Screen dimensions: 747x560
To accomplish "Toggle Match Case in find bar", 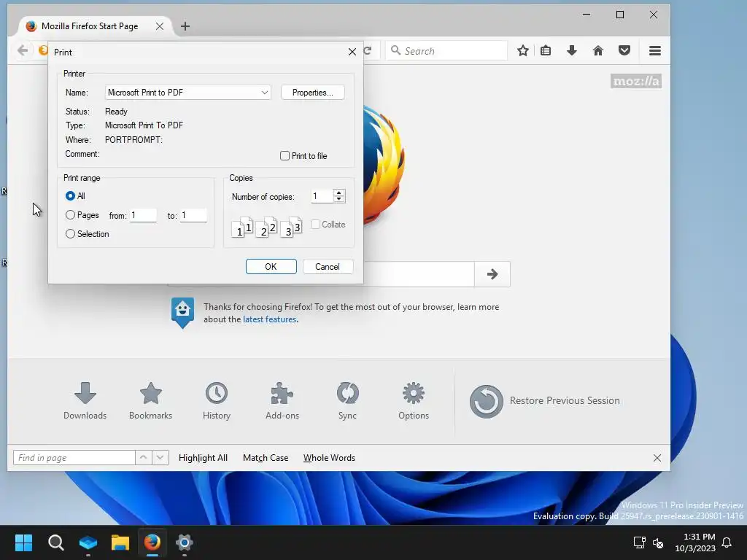I will [x=266, y=458].
